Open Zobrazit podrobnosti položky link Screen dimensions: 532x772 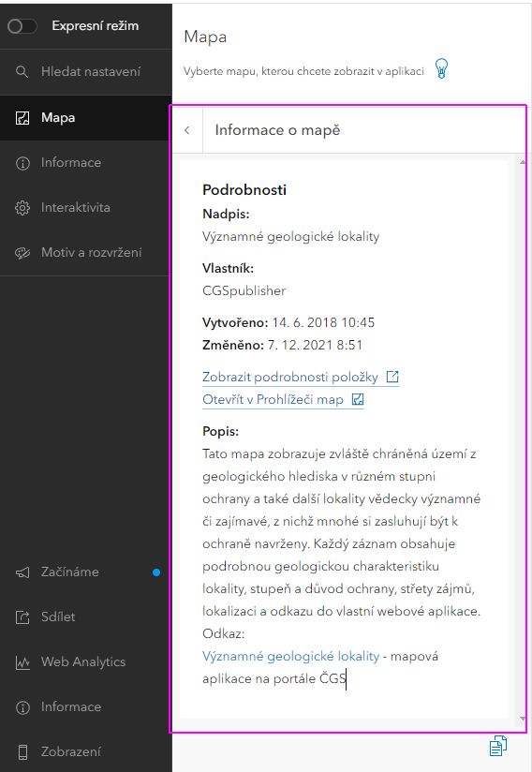(289, 378)
